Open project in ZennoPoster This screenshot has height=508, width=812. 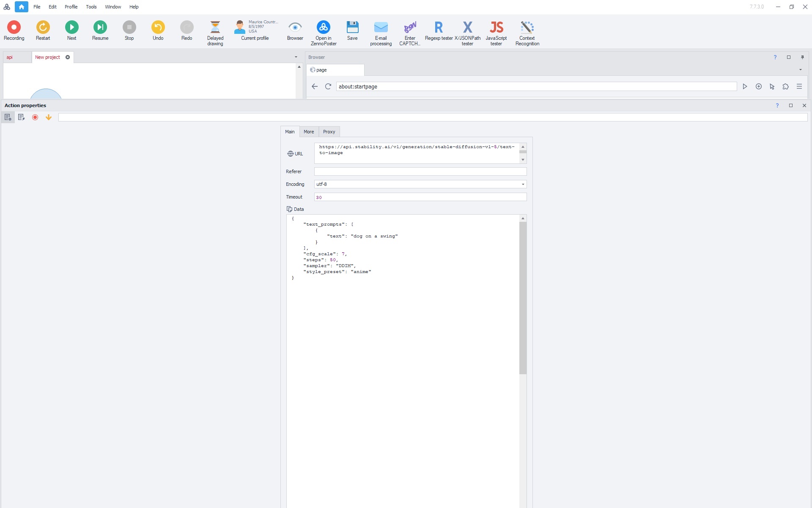324,33
